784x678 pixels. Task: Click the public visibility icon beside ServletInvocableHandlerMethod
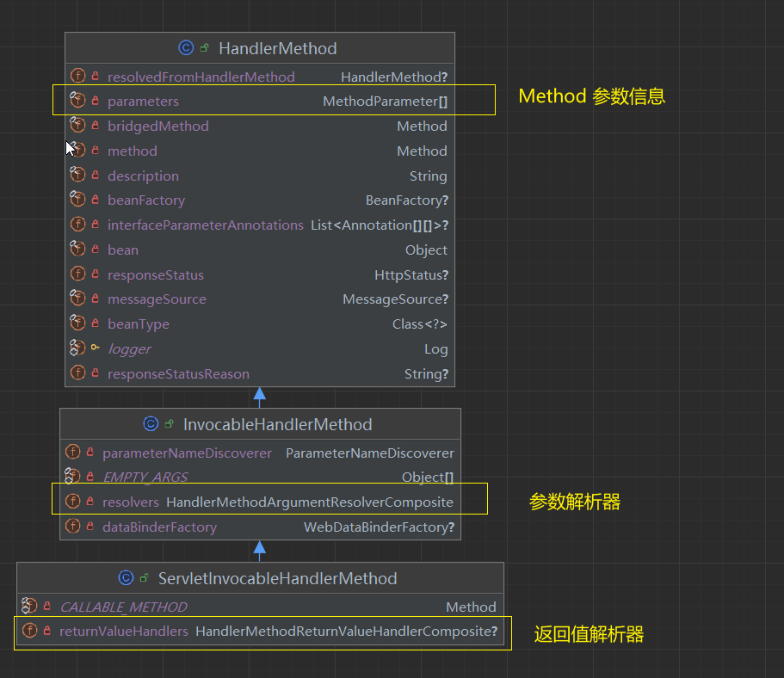[144, 578]
